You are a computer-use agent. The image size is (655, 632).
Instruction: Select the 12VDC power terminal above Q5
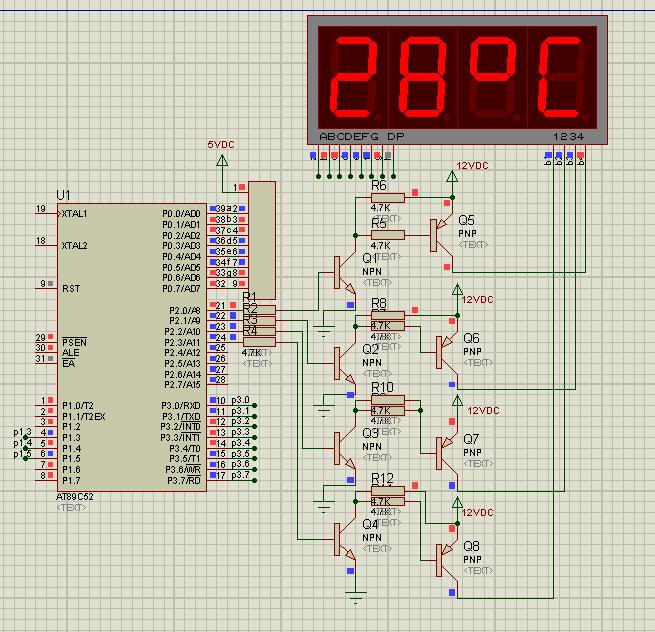[x=452, y=177]
